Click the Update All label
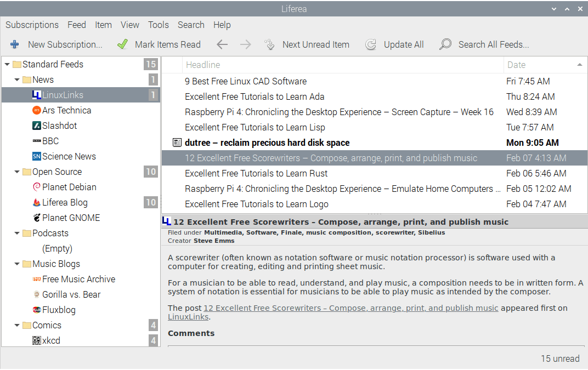588x370 pixels. click(404, 44)
